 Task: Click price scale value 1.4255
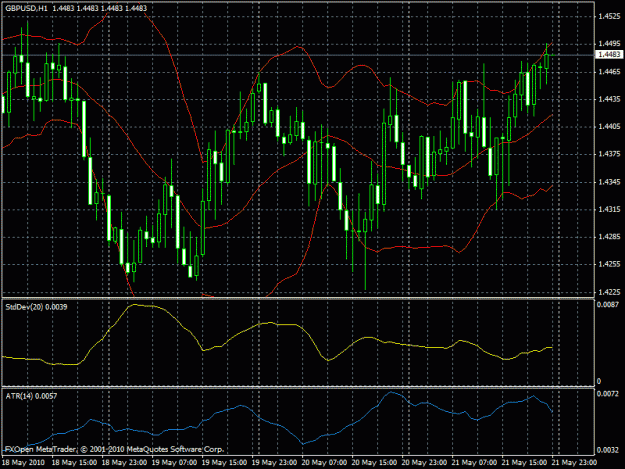609,264
